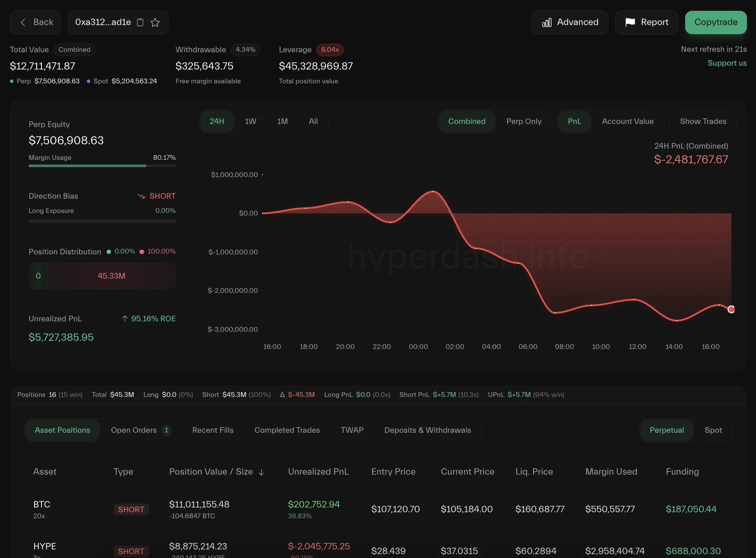Star the wallet address as favorite

tap(155, 22)
